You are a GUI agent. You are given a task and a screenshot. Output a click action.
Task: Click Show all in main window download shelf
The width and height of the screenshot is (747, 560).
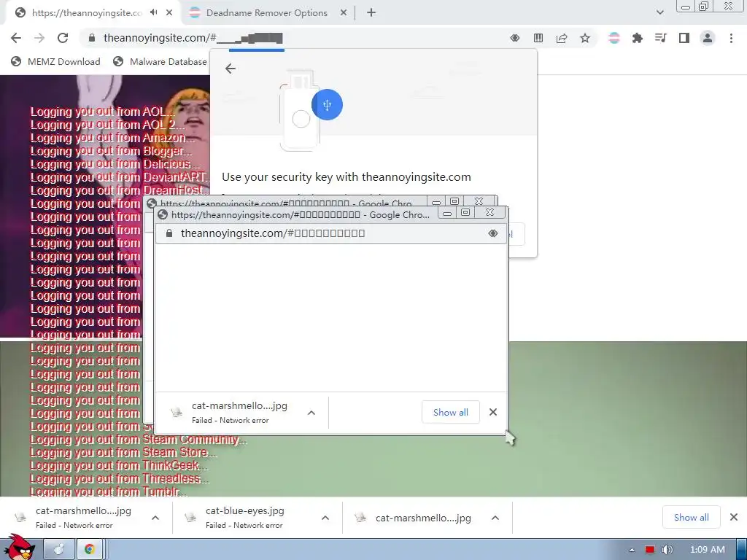click(692, 517)
